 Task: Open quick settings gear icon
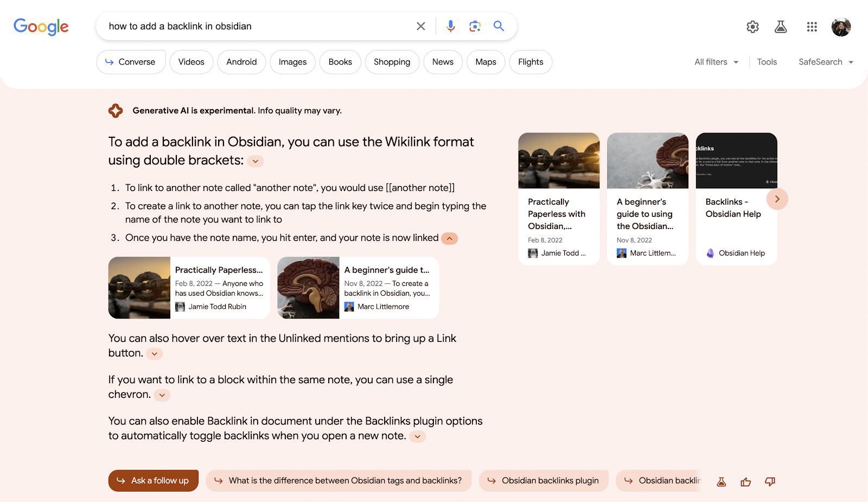tap(752, 27)
